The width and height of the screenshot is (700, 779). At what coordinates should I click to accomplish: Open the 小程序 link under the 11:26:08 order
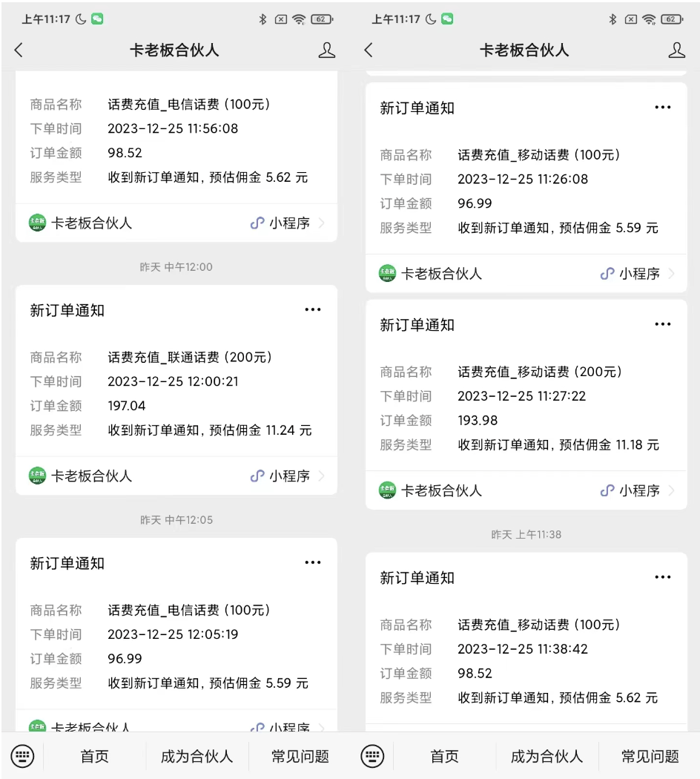[637, 273]
